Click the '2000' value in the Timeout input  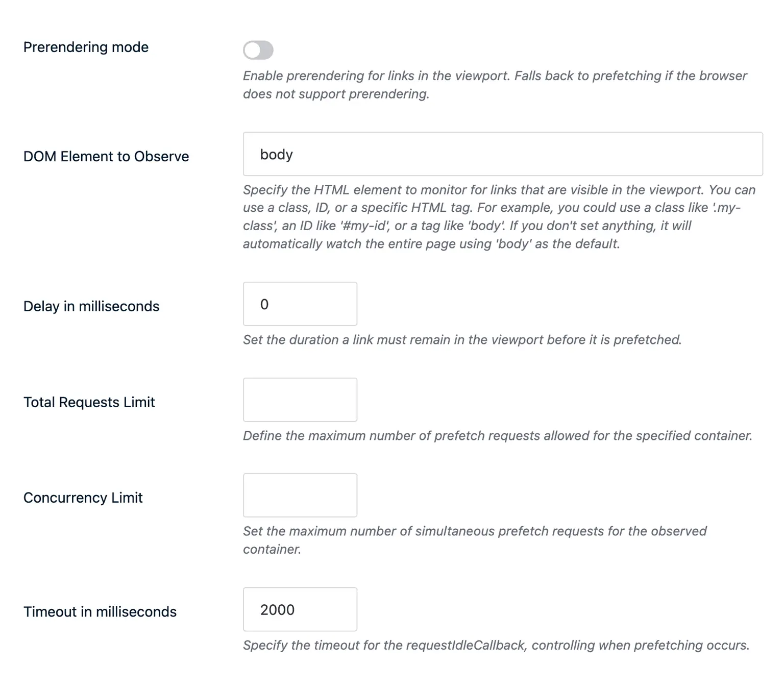coord(278,609)
